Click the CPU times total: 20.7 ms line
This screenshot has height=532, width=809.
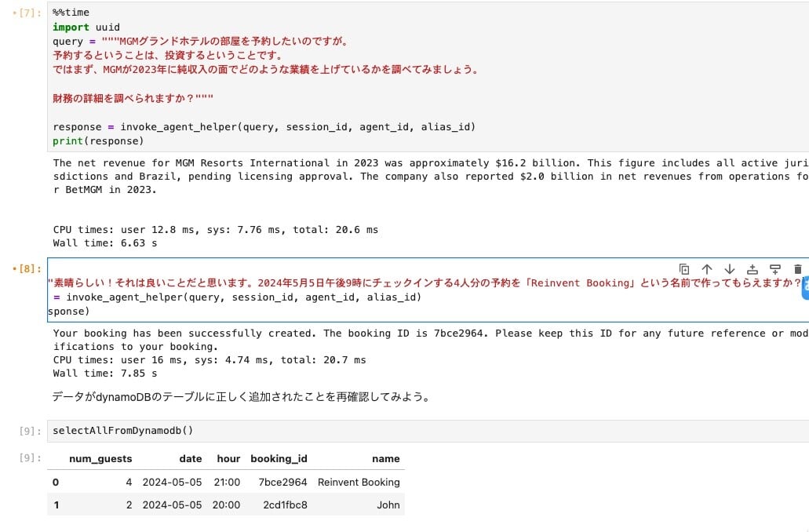coord(210,359)
